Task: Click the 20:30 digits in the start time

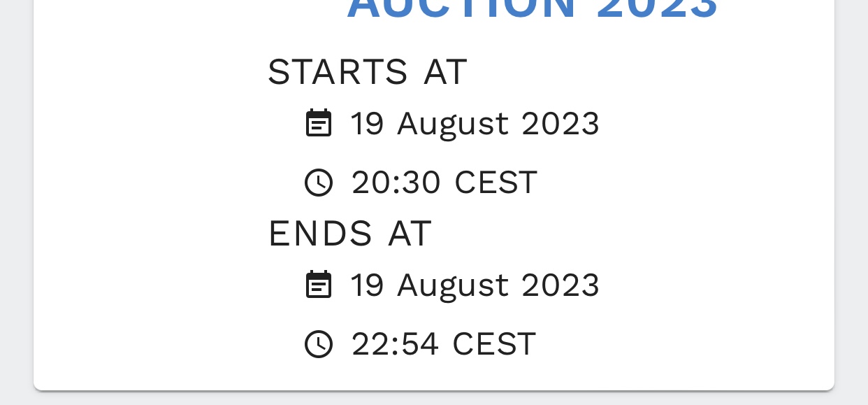Action: point(396,183)
